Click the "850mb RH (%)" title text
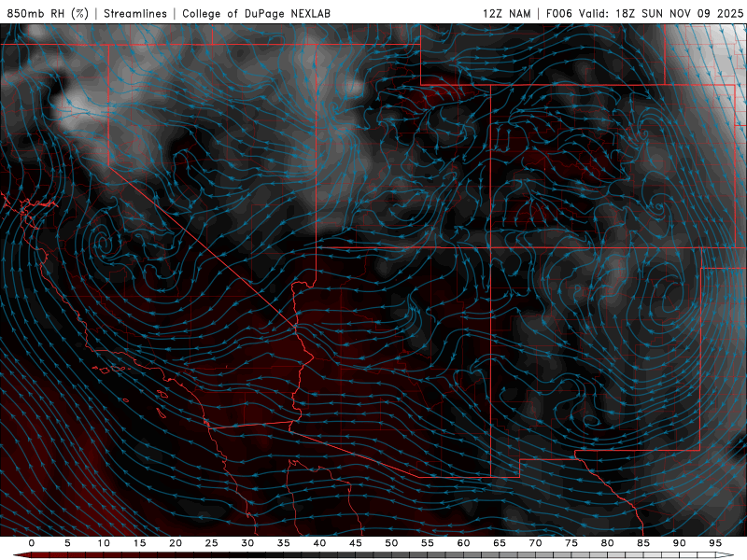747x560 pixels. [x=48, y=13]
